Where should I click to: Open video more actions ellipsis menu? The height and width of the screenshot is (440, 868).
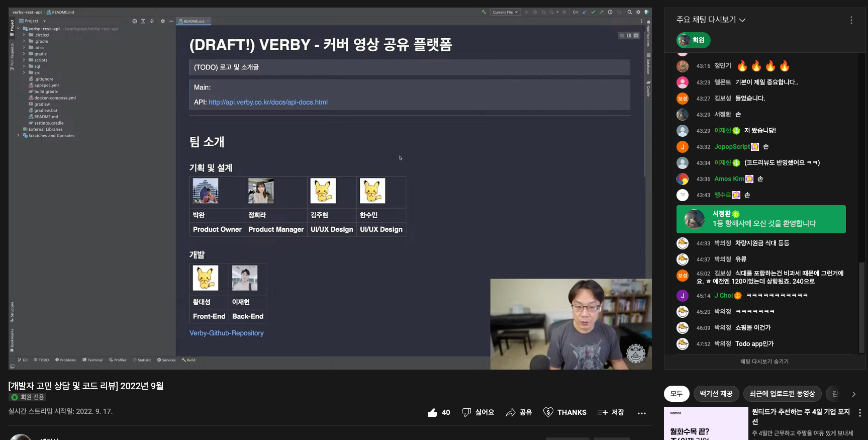pos(642,413)
